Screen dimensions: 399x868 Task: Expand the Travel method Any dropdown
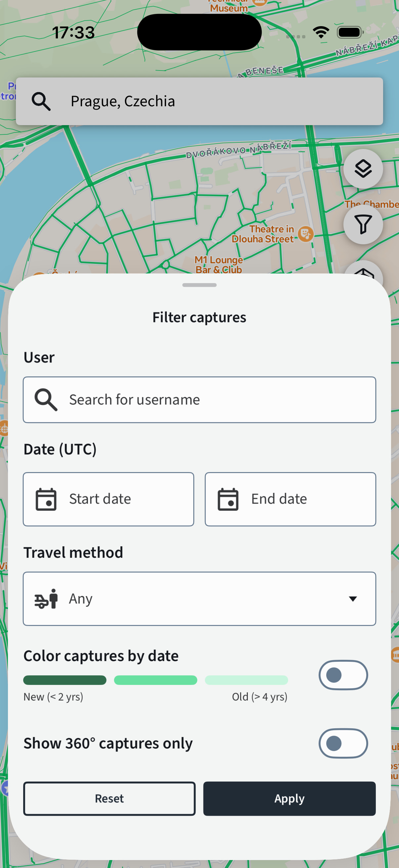click(199, 599)
